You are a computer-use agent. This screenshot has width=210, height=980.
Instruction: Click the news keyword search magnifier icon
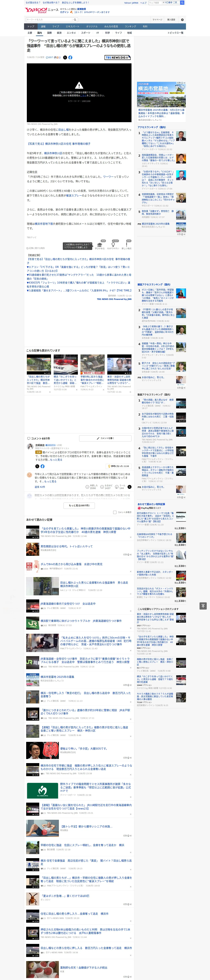click(75, 20)
